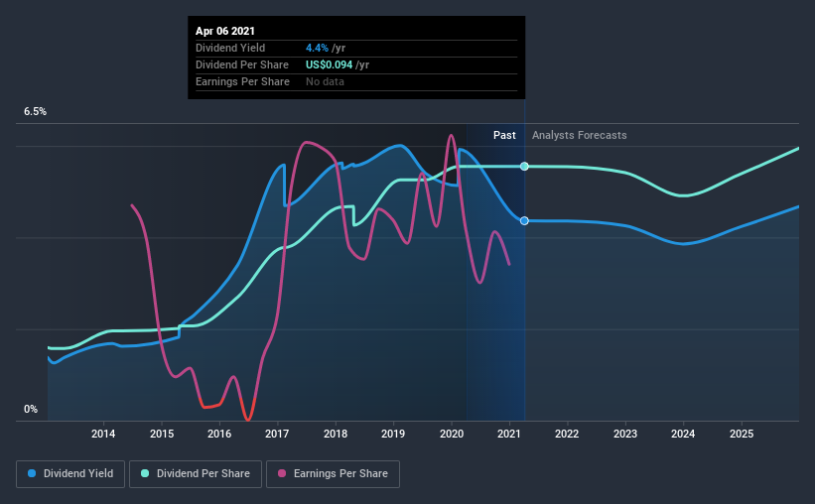
Task: Toggle the Earnings Per Share legend series
Action: (x=333, y=474)
